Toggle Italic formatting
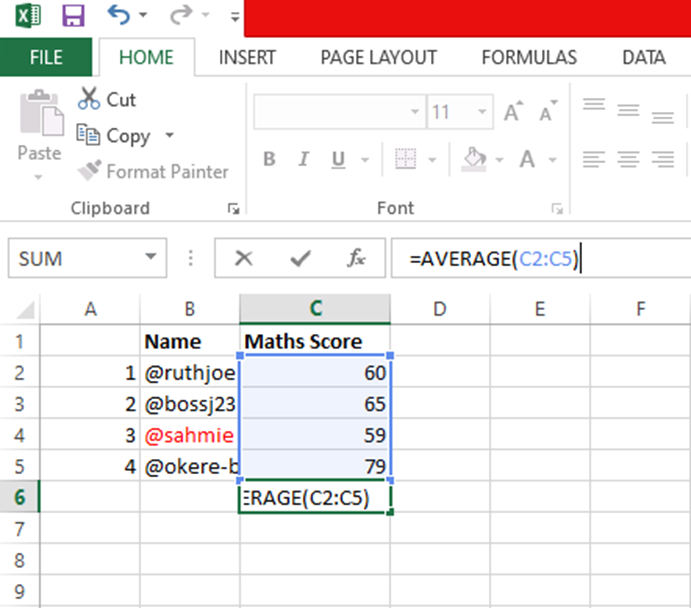691x608 pixels. point(304,159)
